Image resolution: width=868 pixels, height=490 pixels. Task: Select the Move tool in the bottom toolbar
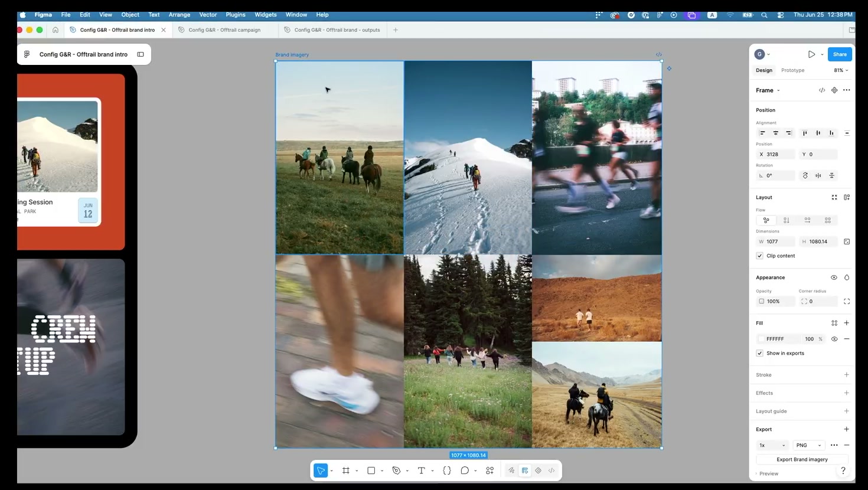coord(321,471)
